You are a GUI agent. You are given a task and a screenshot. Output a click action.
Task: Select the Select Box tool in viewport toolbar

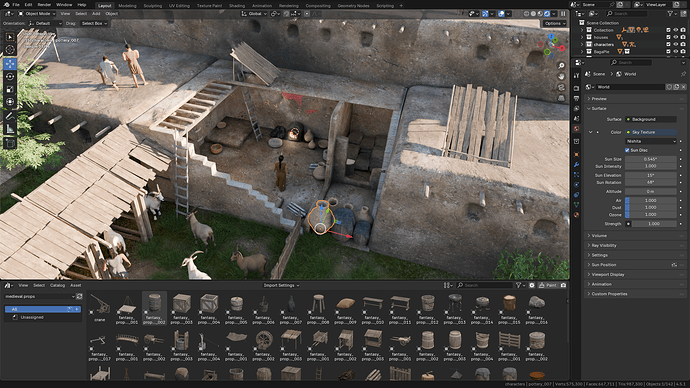[x=10, y=37]
